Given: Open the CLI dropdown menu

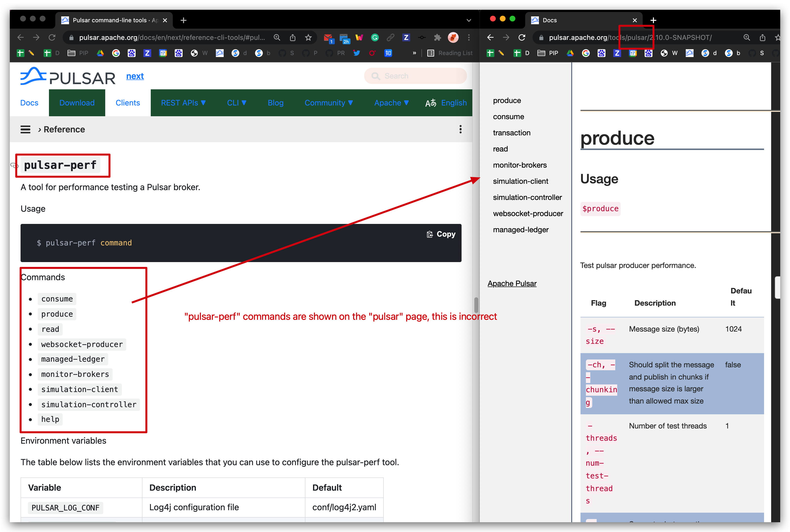Looking at the screenshot, I should coord(236,103).
